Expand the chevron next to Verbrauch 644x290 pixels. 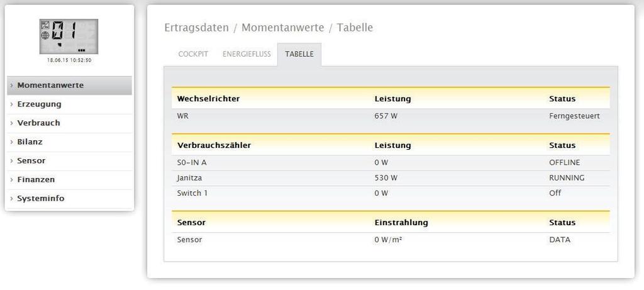(12, 123)
